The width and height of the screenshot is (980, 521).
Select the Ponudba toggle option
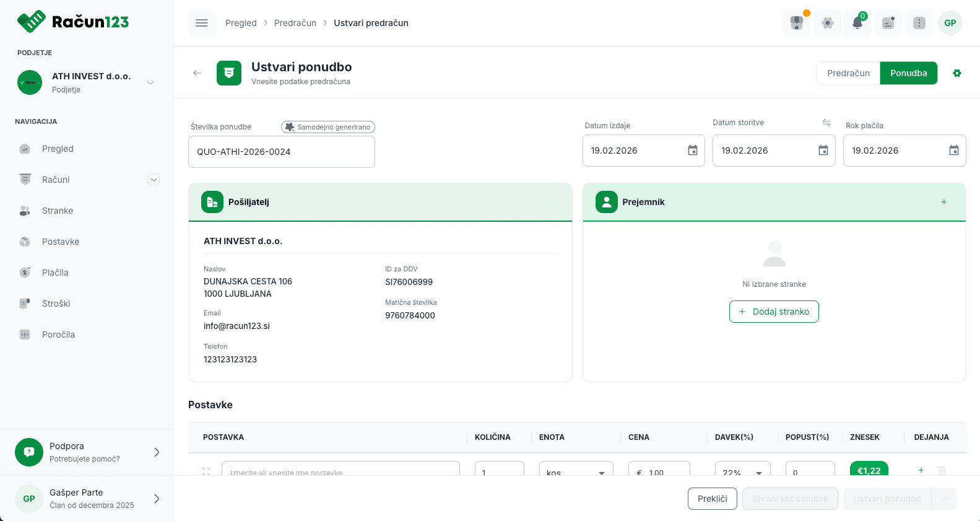pyautogui.click(x=908, y=73)
